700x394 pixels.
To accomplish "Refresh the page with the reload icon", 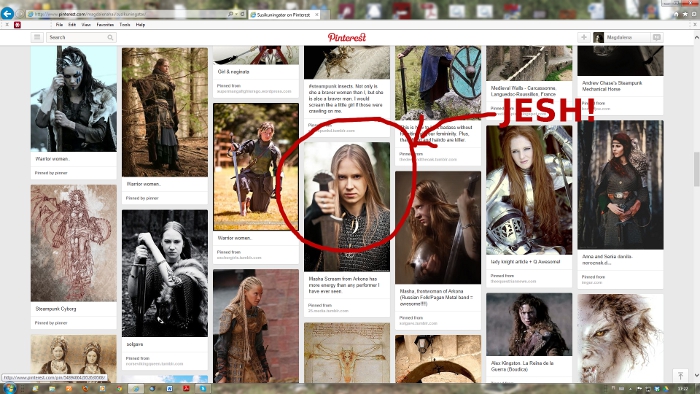I will click(x=242, y=14).
